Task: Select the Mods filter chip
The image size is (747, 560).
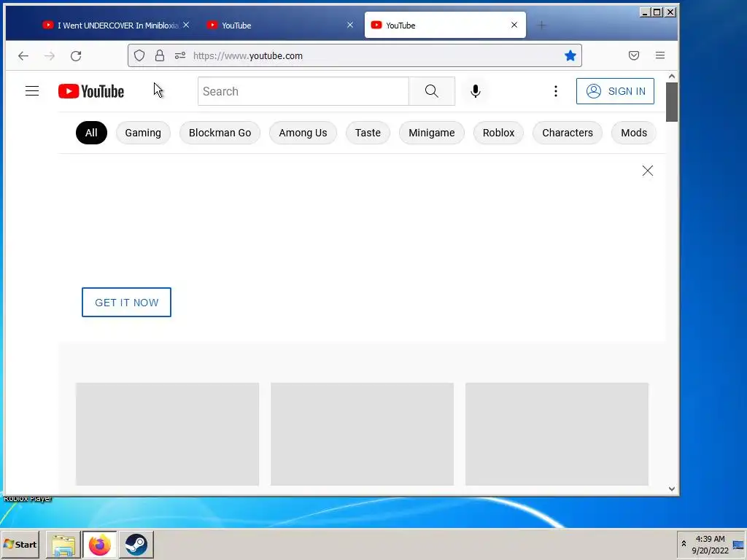Action: [x=634, y=133]
